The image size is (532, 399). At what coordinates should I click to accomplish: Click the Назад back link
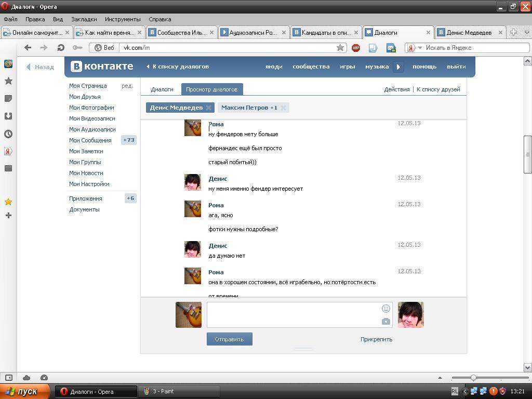click(x=41, y=67)
